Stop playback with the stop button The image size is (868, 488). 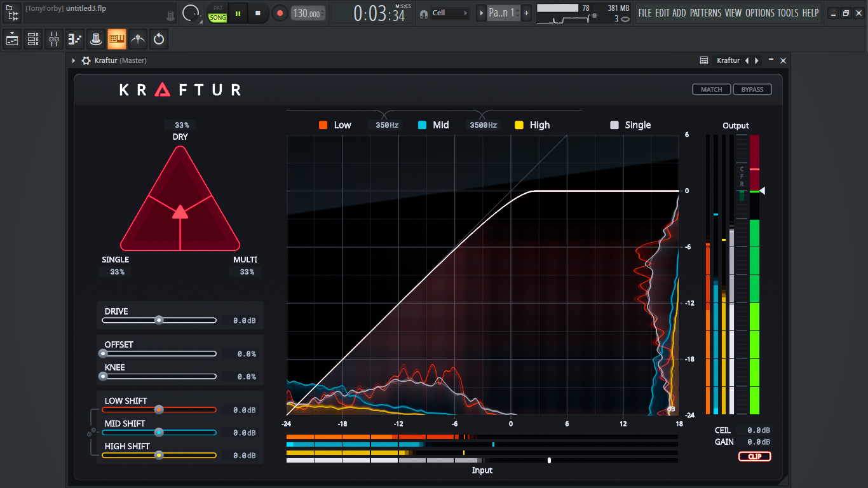(257, 13)
